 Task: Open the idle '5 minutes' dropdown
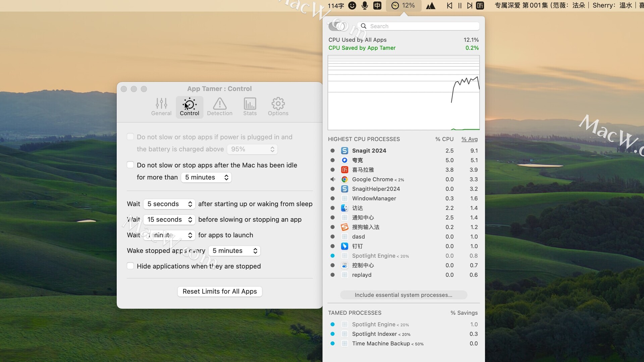coord(206,177)
